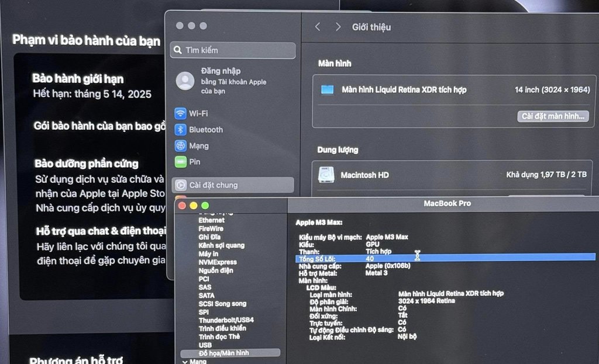
Task: Click the Tìm kiếm search field
Action: 233,50
